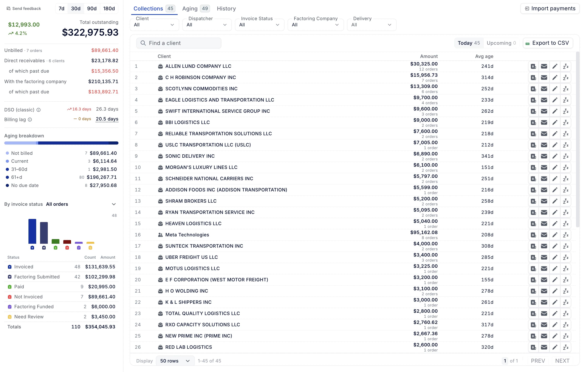The image size is (588, 372).
Task: Snooze the HEAVEN LOGISTICS LLC row
Action: 566,224
